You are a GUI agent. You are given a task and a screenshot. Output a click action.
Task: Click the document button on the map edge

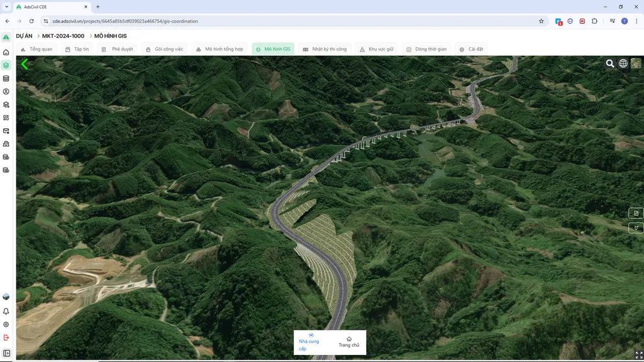tap(636, 213)
